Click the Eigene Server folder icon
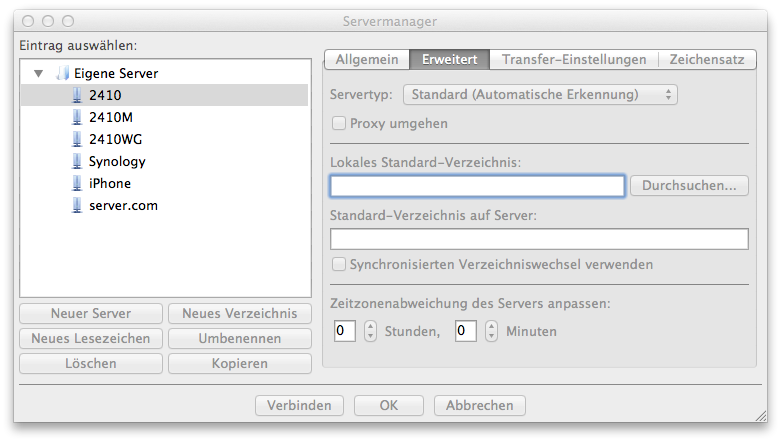 (x=62, y=73)
